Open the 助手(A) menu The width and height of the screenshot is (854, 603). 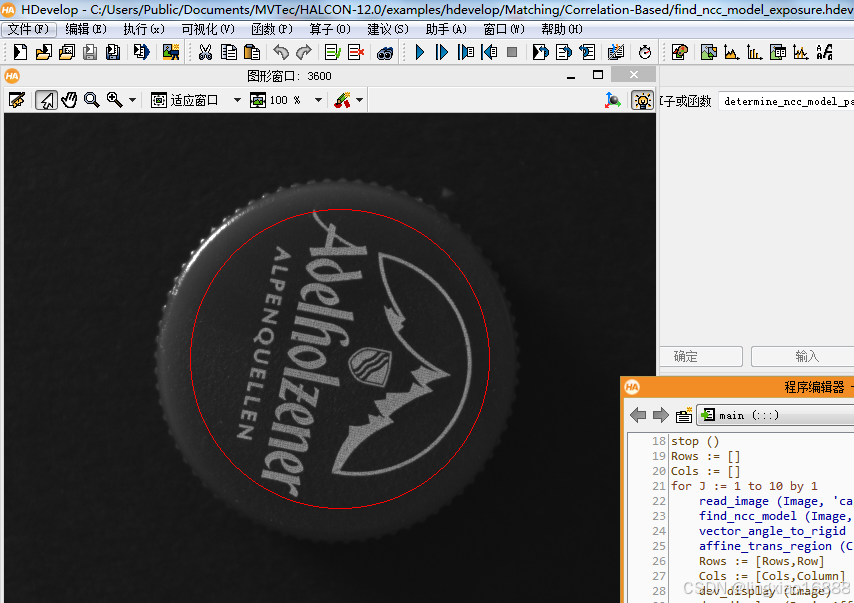click(x=446, y=29)
